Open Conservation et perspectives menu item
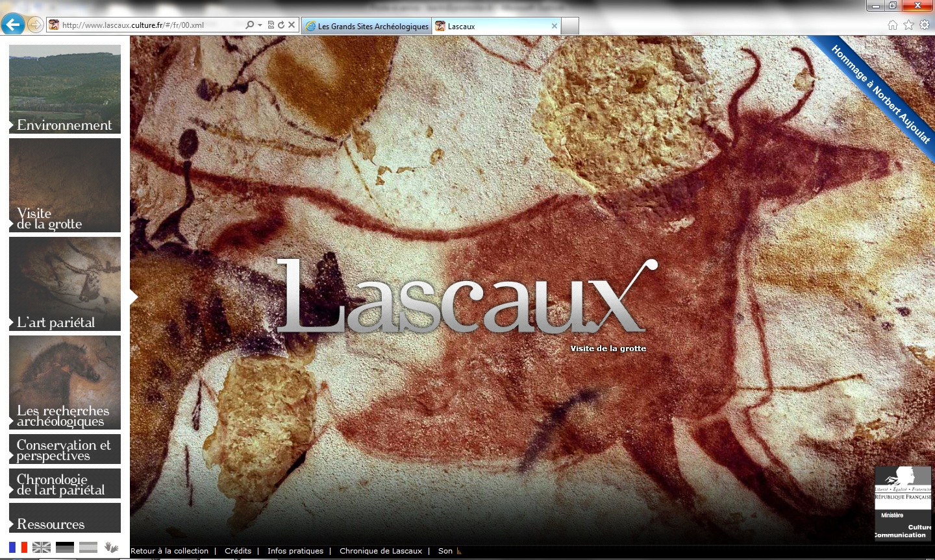 pyautogui.click(x=65, y=449)
